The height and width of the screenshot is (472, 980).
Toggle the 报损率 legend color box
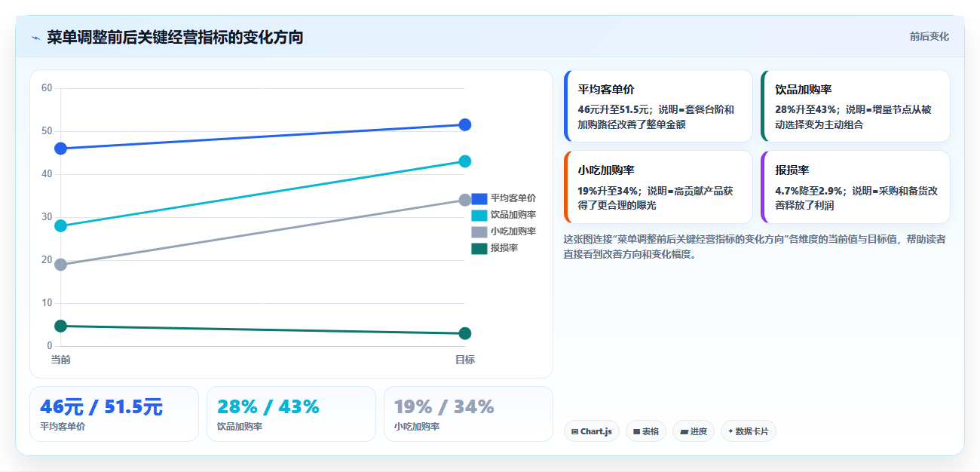[x=479, y=248]
